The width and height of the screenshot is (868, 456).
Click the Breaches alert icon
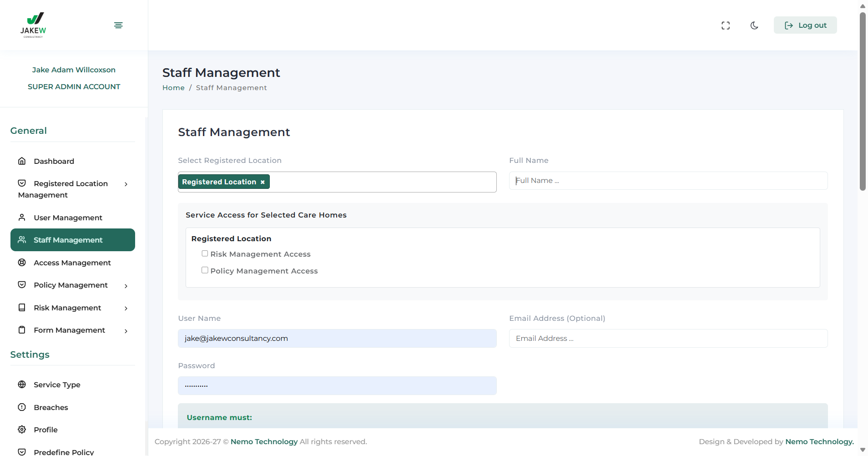(x=22, y=407)
